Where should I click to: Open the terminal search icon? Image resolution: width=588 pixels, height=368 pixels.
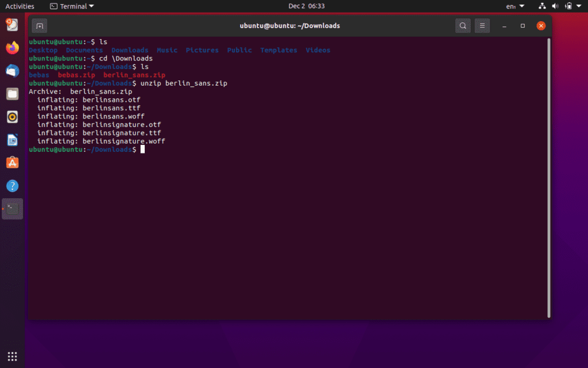coord(463,26)
